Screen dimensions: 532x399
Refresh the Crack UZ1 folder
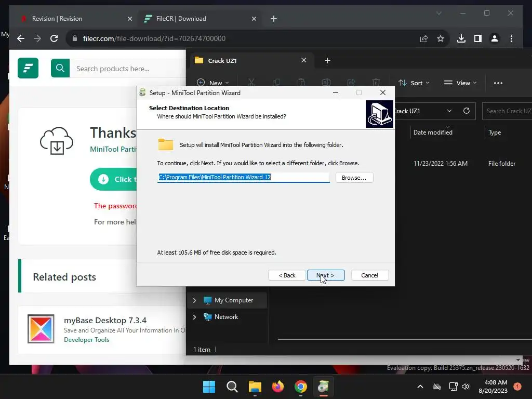(467, 111)
